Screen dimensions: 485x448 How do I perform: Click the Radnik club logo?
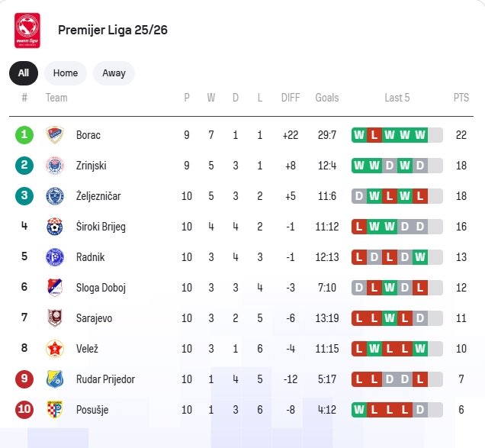[x=54, y=257]
